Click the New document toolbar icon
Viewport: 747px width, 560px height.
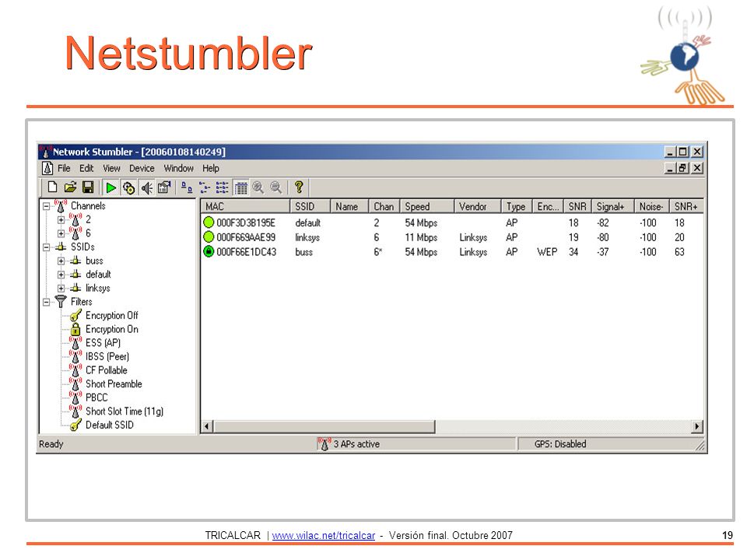[x=52, y=187]
